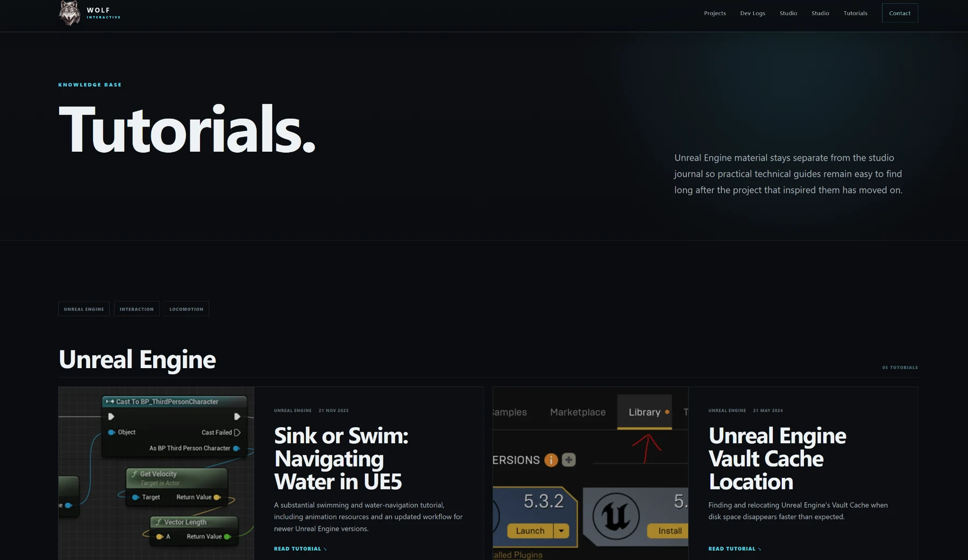This screenshot has width=968, height=560.
Task: Open the Projects nav link
Action: tap(715, 13)
